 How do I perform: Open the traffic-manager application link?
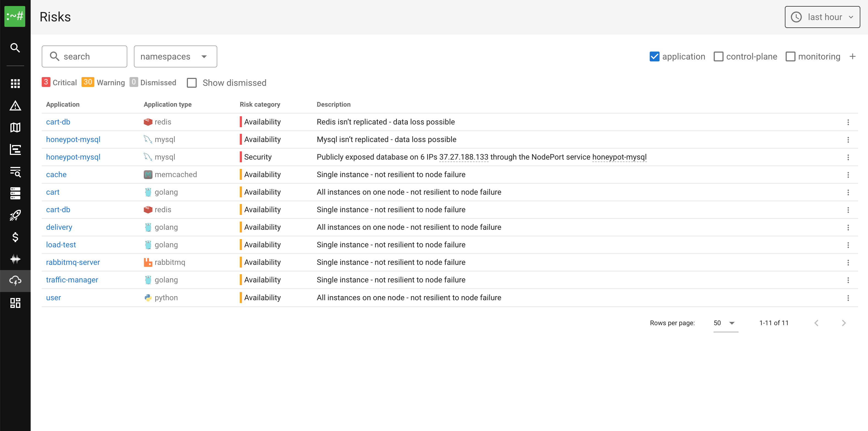click(72, 280)
